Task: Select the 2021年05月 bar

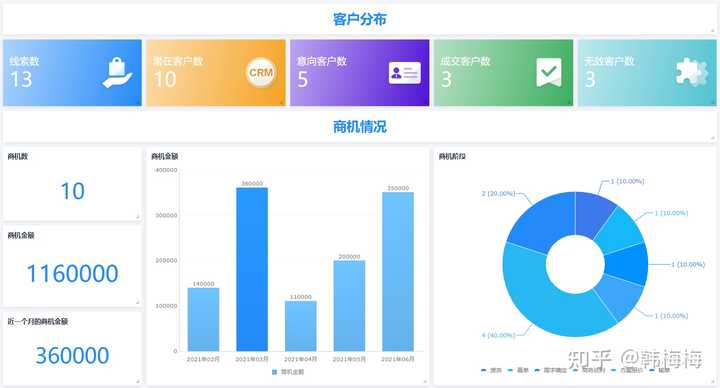Action: pos(349,306)
